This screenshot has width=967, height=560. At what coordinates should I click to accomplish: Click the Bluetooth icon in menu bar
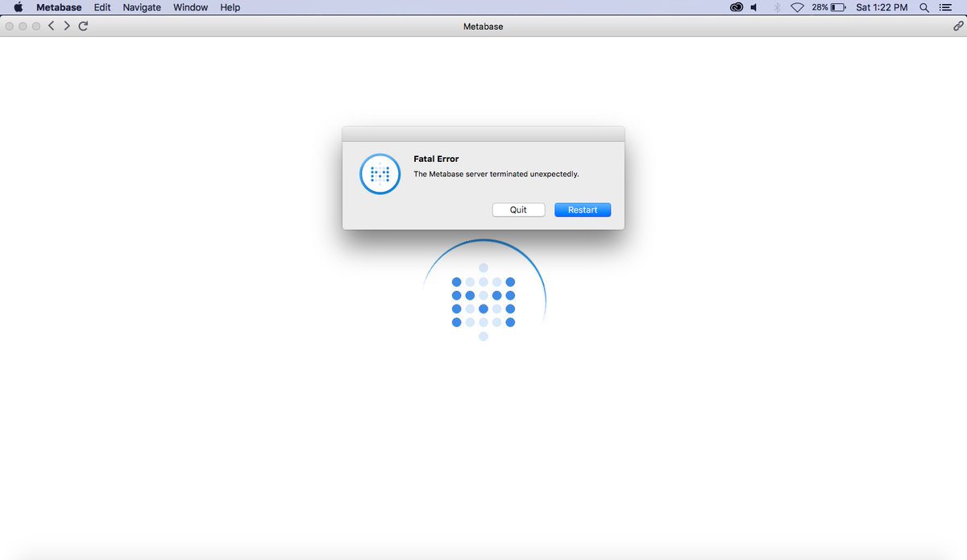point(777,7)
